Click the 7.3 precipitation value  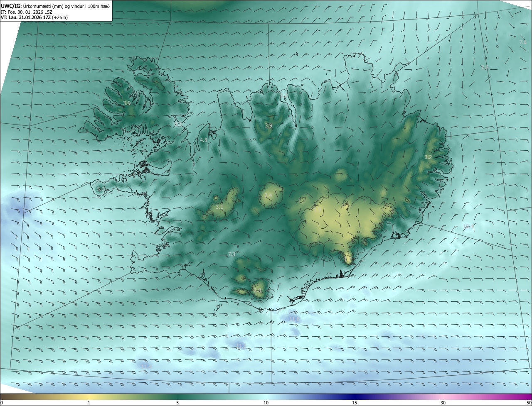232,254
